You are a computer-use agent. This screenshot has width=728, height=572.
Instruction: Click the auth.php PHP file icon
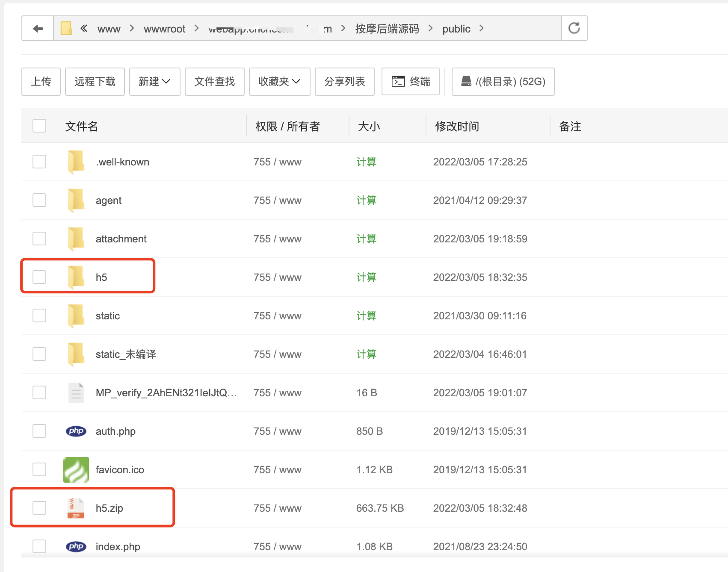pyautogui.click(x=76, y=431)
